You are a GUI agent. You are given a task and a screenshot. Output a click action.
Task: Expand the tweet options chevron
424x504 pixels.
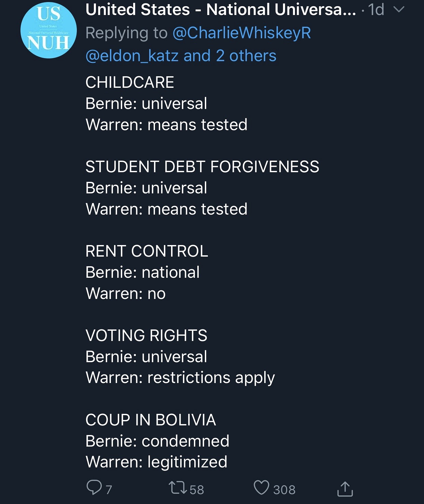coord(399,10)
